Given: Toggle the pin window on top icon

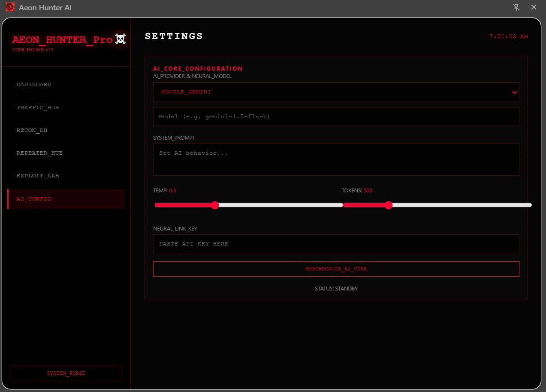Looking at the screenshot, I should click(x=516, y=7).
